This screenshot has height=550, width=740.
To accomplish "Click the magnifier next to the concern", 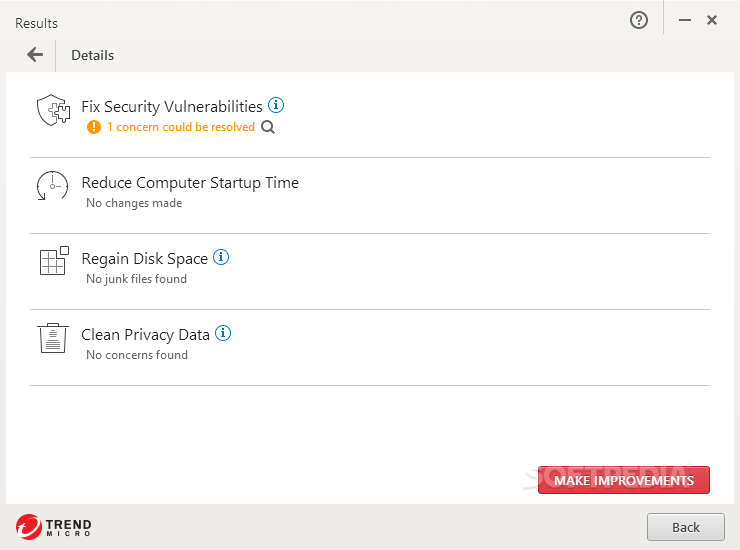I will [x=267, y=127].
